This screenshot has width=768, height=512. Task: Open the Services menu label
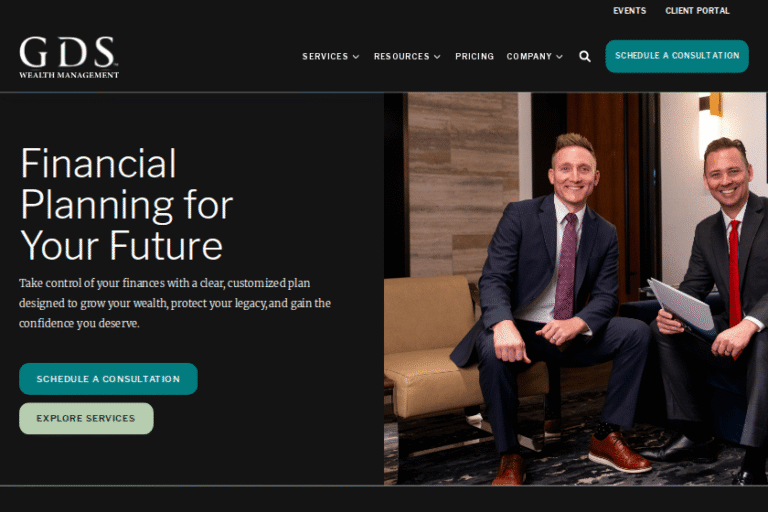point(325,56)
